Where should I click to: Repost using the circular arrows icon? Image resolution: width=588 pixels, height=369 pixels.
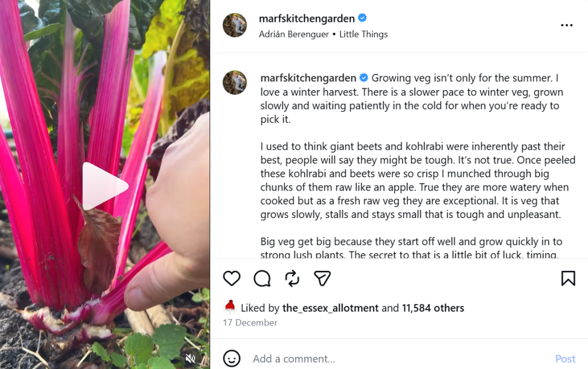point(292,278)
